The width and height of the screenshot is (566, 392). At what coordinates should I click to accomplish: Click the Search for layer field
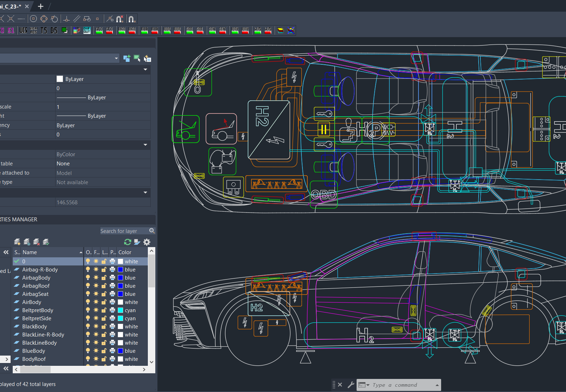[124, 231]
